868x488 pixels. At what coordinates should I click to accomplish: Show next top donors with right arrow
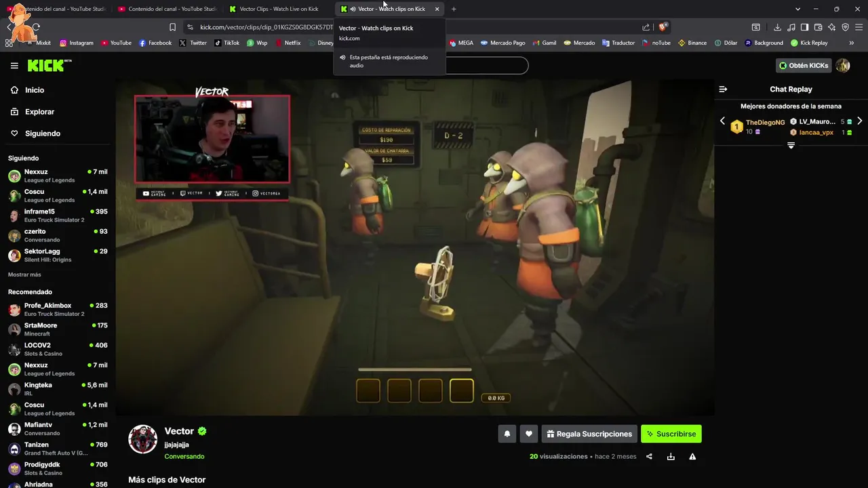tap(859, 121)
